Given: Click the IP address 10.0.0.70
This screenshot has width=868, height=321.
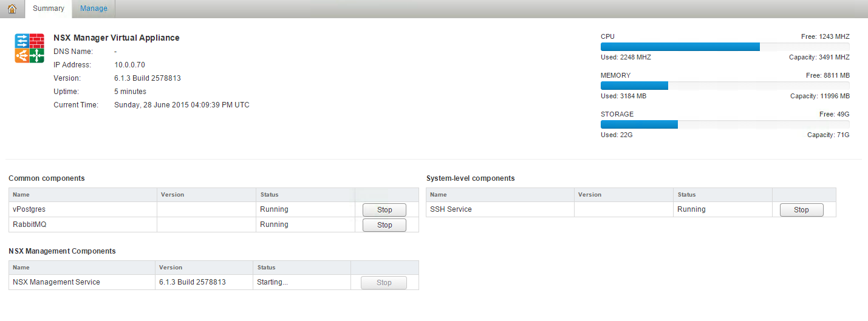Looking at the screenshot, I should tap(129, 65).
